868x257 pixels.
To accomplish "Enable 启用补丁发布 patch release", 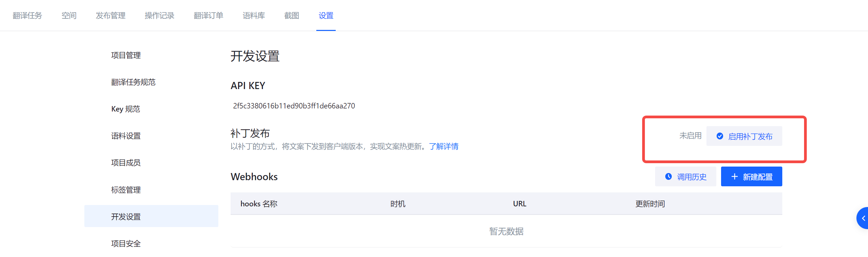I will point(744,136).
